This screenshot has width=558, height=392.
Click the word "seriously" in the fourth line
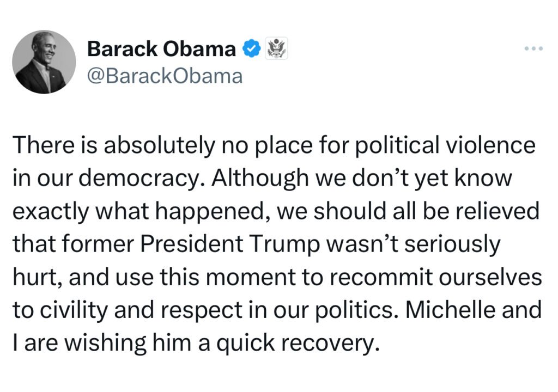(x=452, y=244)
